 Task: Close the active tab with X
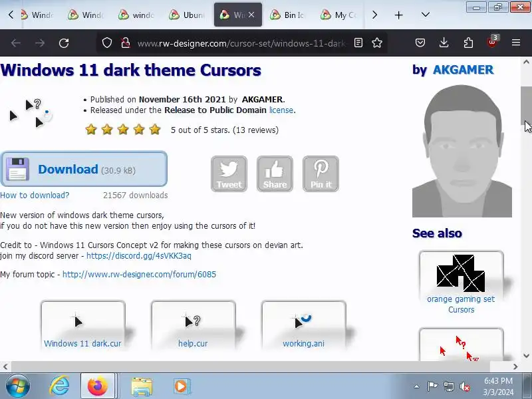[251, 15]
